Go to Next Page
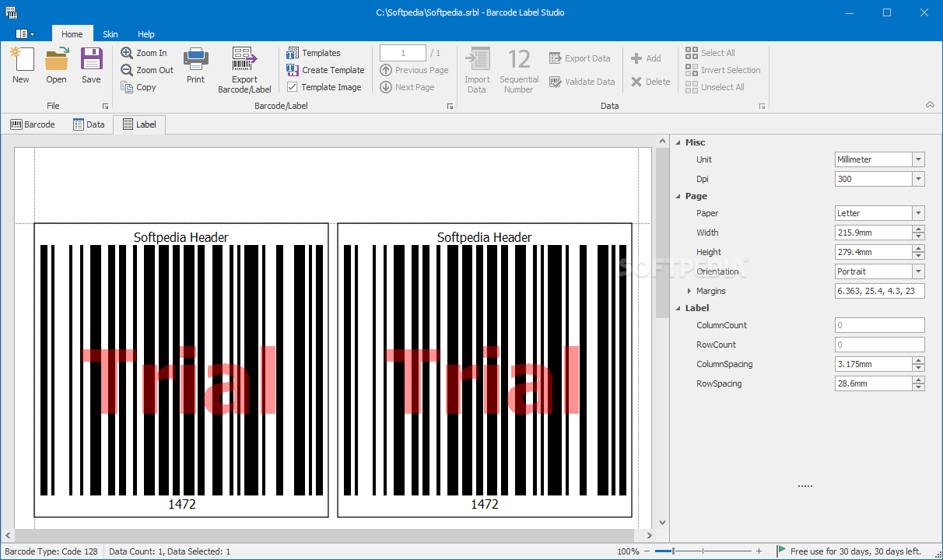The image size is (943, 560). click(x=407, y=87)
